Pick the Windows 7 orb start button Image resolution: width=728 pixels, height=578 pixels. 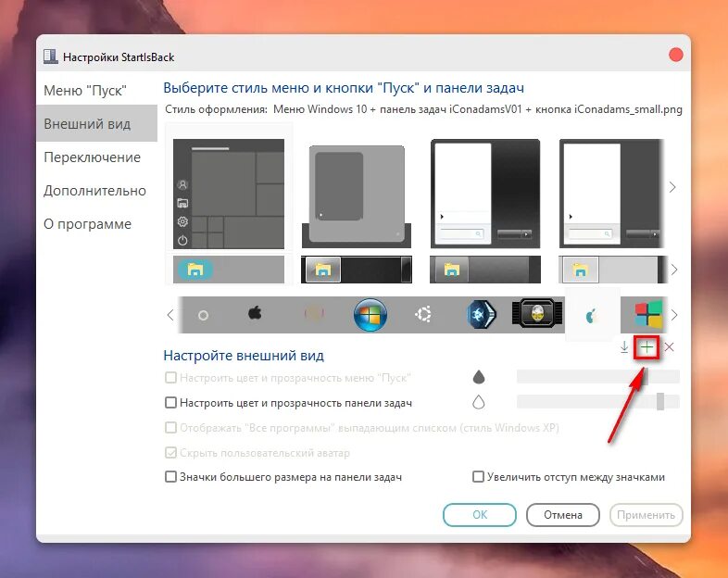click(x=370, y=315)
